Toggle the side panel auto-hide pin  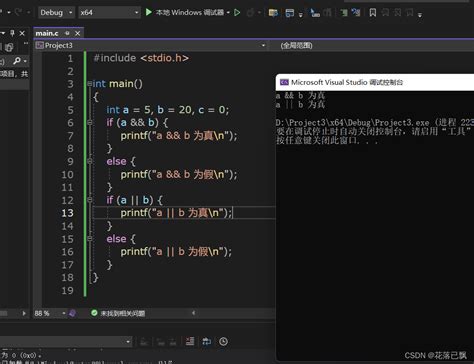tap(12, 33)
